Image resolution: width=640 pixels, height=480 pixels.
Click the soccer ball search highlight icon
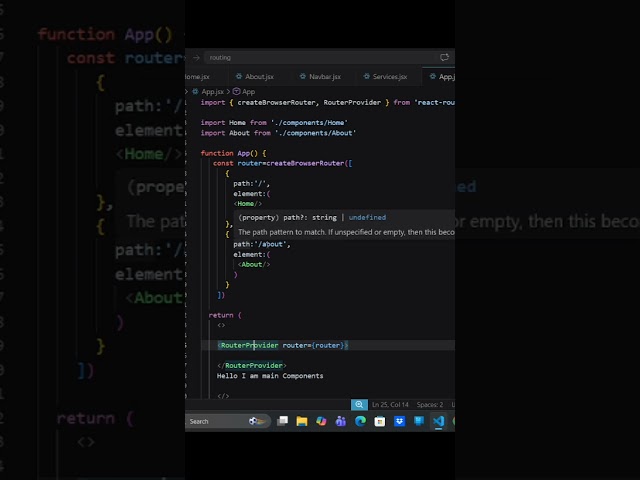(257, 421)
